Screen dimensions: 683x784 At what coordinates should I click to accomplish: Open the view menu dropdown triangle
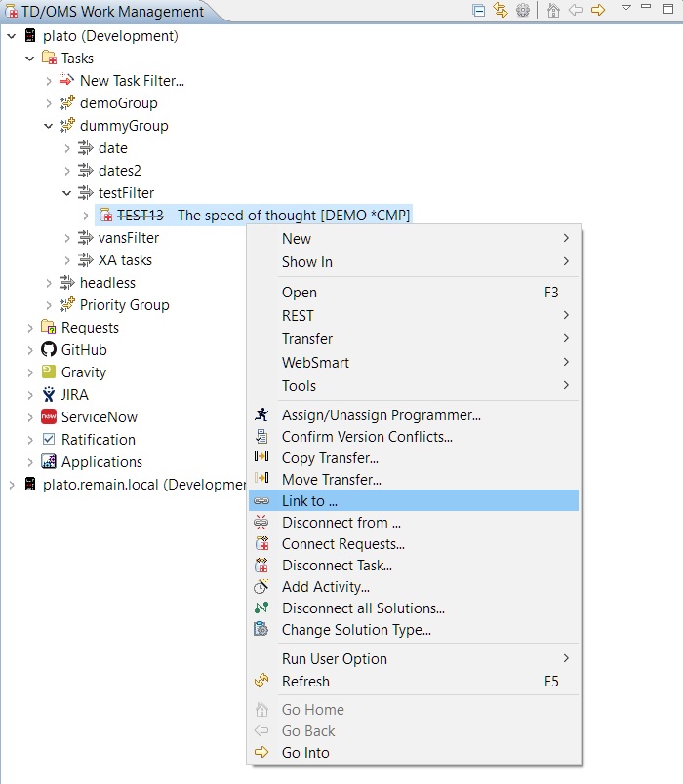(626, 9)
